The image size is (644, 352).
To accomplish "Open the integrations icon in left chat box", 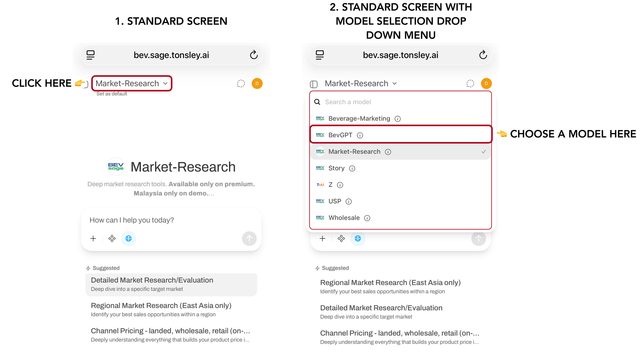I will point(112,238).
